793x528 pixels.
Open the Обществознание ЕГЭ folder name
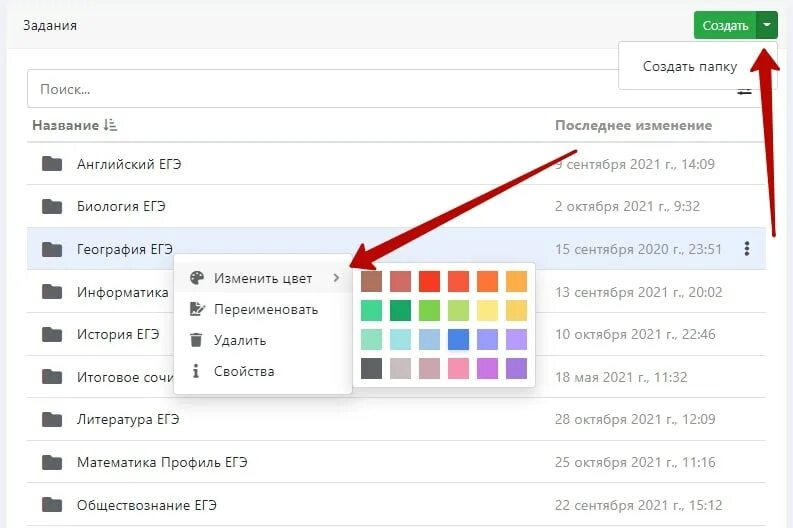(x=147, y=505)
